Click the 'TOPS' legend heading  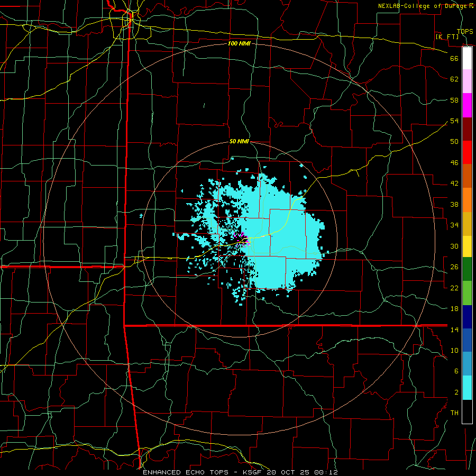pos(465,32)
